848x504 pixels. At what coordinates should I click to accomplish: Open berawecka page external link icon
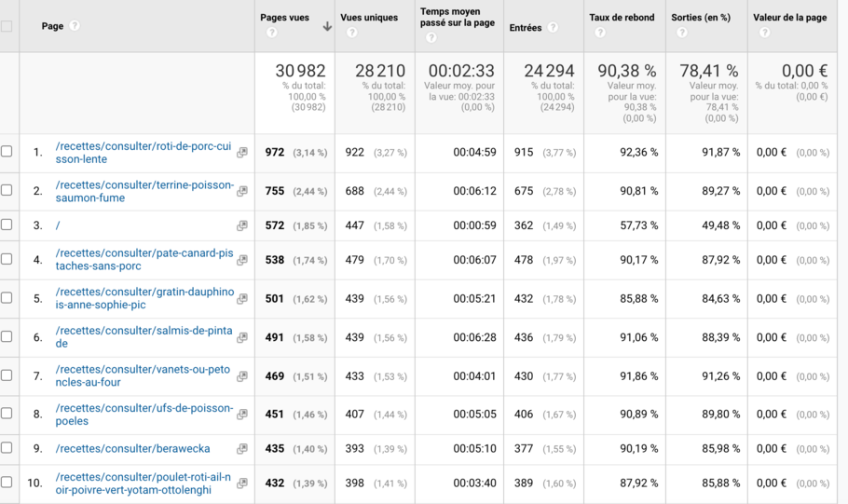(x=242, y=449)
